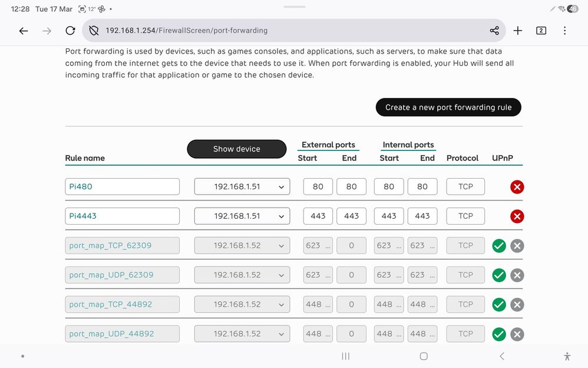Edit the Pi480 rule name field

[x=122, y=186]
